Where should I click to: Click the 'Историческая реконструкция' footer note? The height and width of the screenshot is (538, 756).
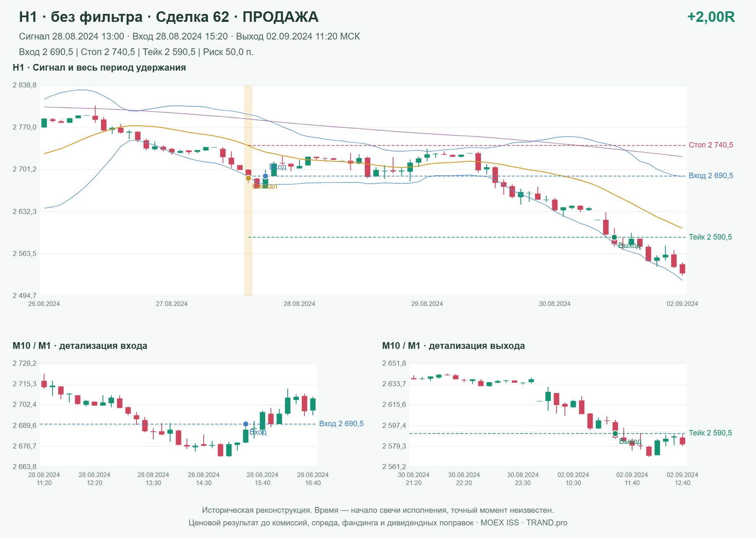coord(378,510)
